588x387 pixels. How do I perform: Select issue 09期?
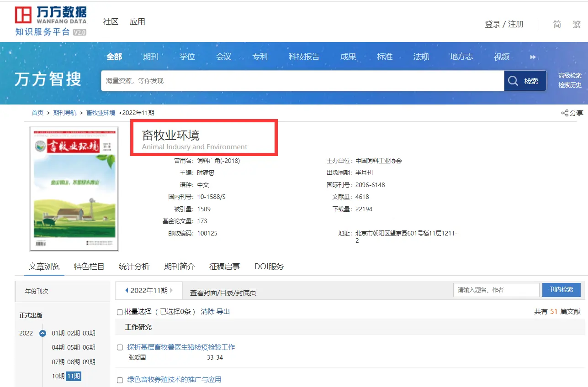(x=89, y=362)
